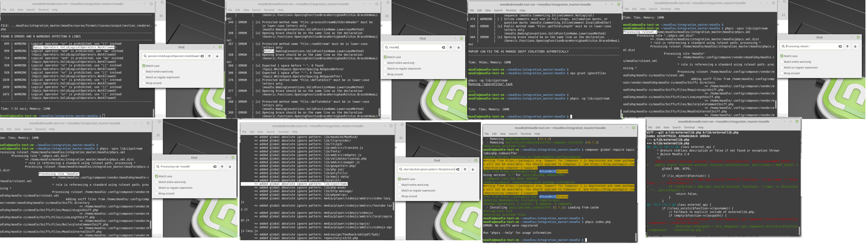868x246 pixels.
Task: Clear the 'Processing rule "moodle"' Find field
Action: [215, 166]
